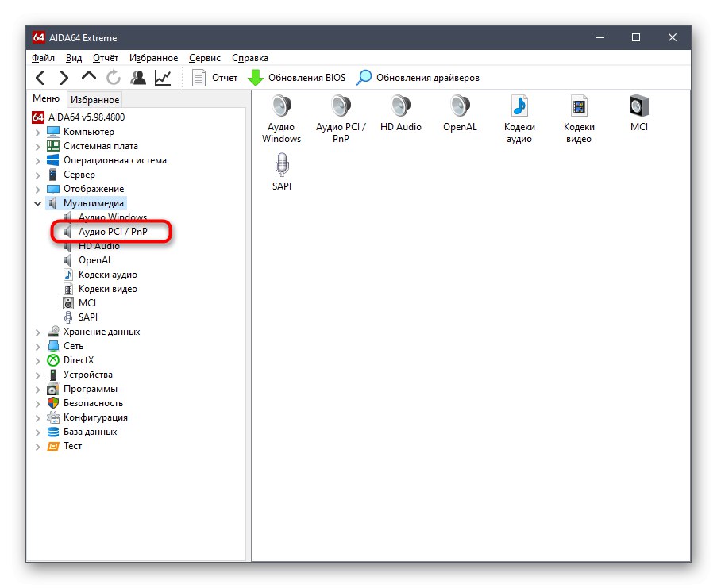
Task: Click the AIDA64 title bar logo icon
Action: [x=38, y=37]
